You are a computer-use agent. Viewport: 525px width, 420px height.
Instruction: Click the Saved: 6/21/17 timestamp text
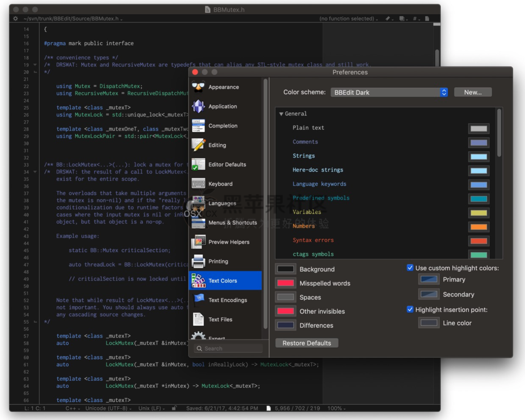coord(222,408)
